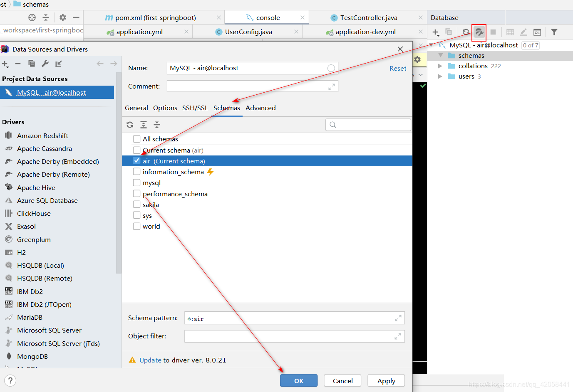The height and width of the screenshot is (392, 573).
Task: Expand the Schema pattern field
Action: coord(398,318)
